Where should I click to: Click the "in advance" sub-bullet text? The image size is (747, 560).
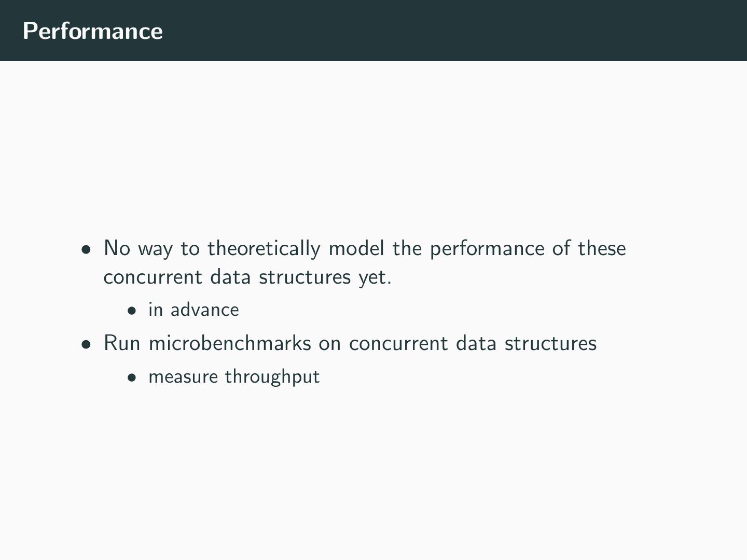[x=193, y=310]
